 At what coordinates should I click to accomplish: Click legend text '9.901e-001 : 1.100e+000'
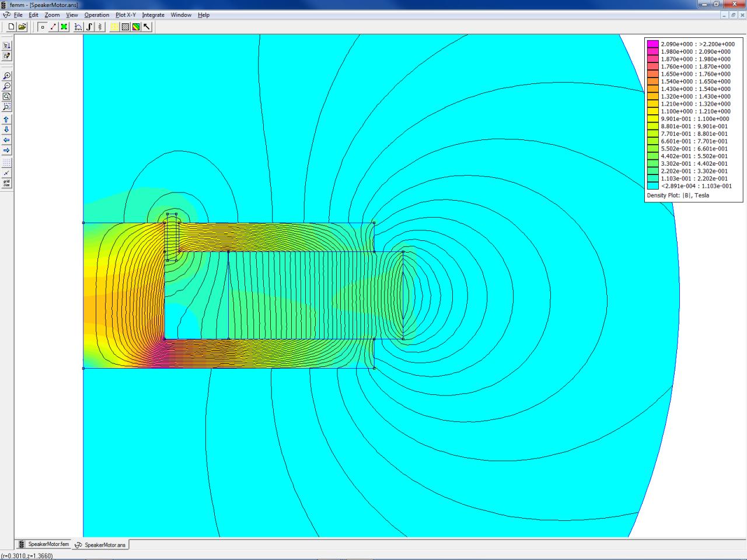coord(696,119)
